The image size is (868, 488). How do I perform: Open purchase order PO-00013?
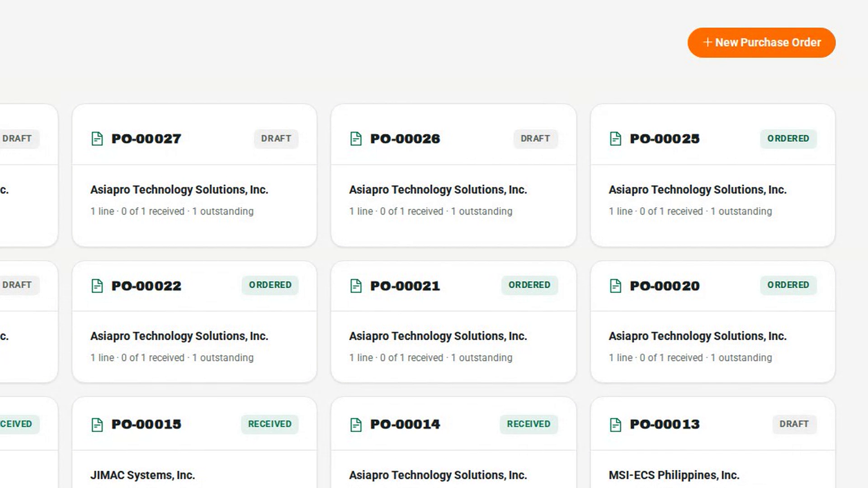point(665,424)
